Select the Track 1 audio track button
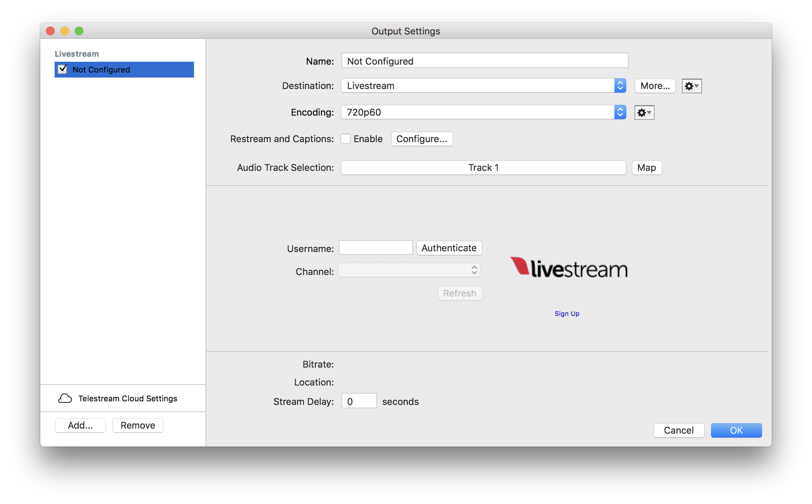Viewport: 812px width, 504px height. point(484,168)
